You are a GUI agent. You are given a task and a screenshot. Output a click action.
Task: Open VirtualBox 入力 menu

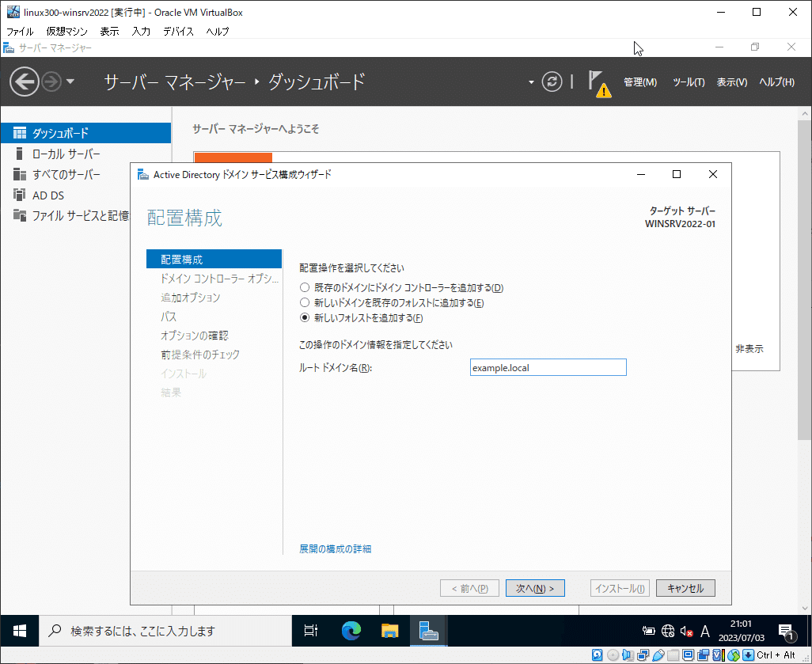click(141, 32)
